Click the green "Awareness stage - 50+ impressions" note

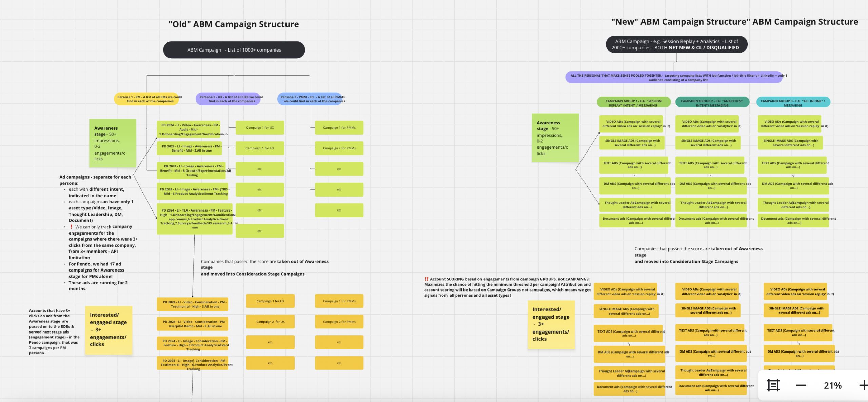[112, 143]
